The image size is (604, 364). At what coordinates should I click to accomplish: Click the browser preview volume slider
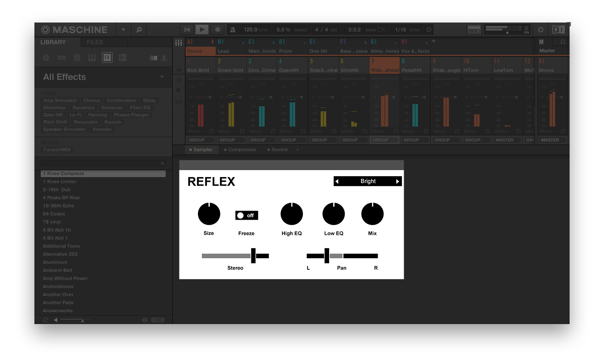click(x=75, y=320)
